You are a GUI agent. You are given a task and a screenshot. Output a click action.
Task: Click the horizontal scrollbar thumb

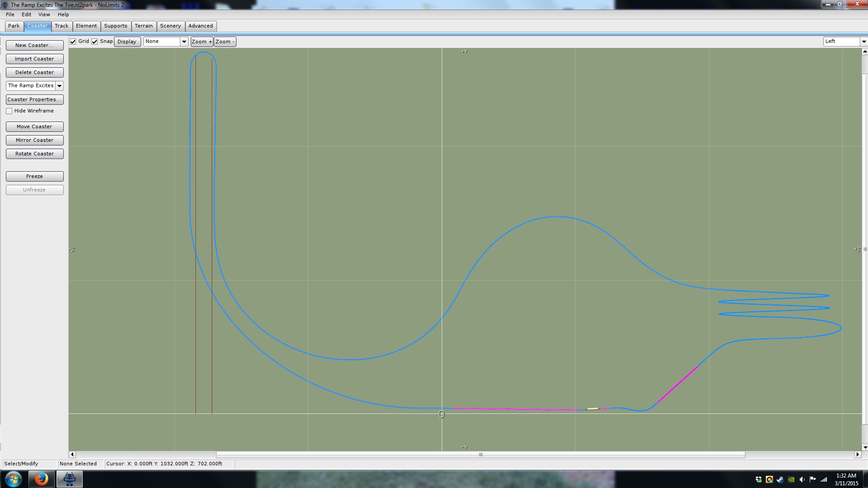(x=480, y=455)
